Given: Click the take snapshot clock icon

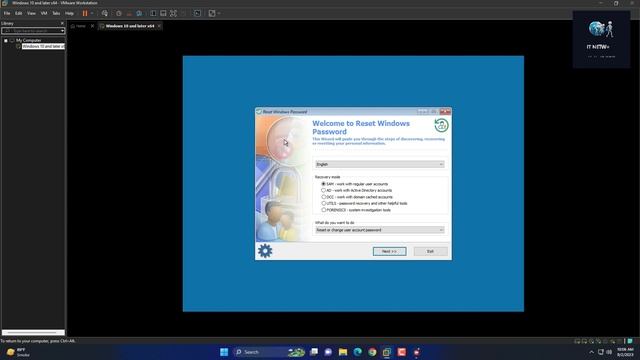Looking at the screenshot, I should coord(119,13).
